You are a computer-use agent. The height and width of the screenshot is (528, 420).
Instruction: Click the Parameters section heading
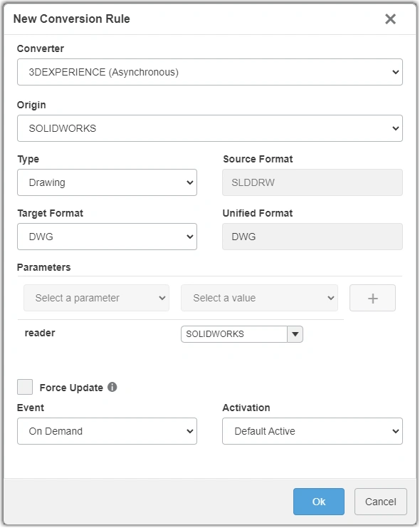point(43,267)
